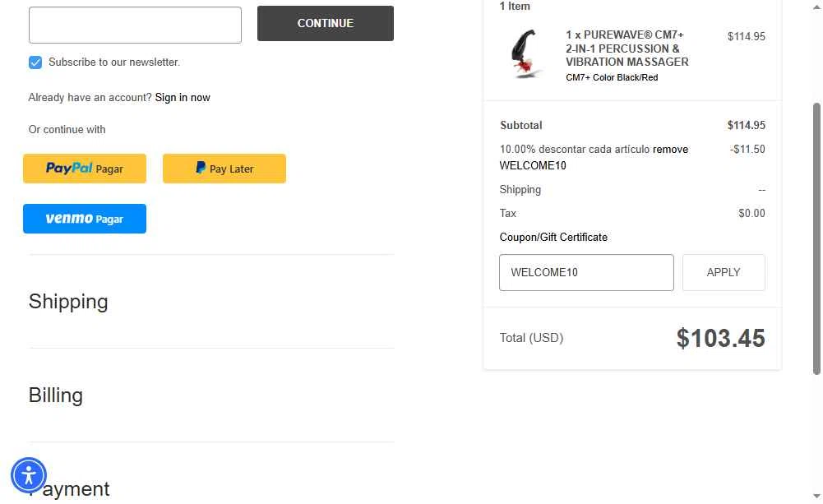823x504 pixels.
Task: Click the Tax $0.00 value
Action: coord(751,213)
